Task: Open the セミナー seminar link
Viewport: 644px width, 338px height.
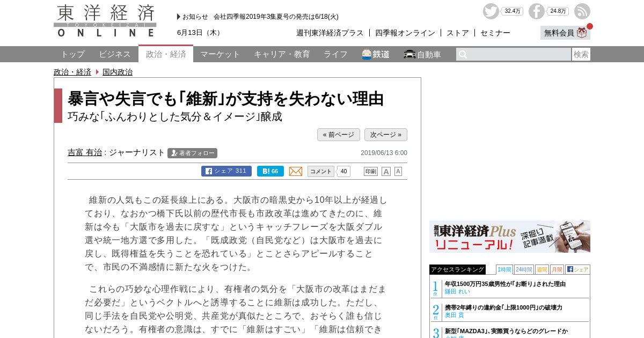Action: coord(495,33)
